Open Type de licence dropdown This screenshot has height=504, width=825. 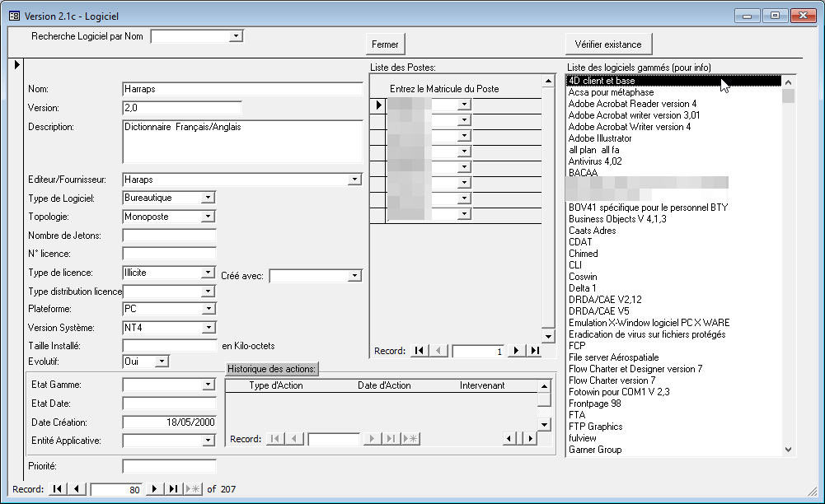(208, 273)
